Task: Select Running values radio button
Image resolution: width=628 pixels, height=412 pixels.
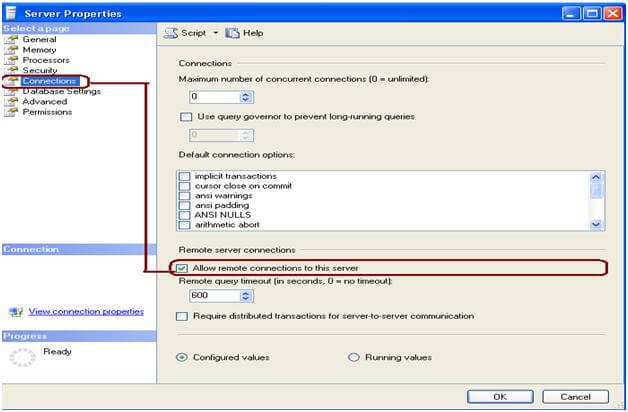Action: tap(354, 357)
